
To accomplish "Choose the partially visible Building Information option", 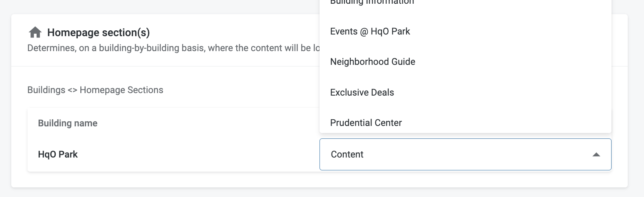I will 372,2.
